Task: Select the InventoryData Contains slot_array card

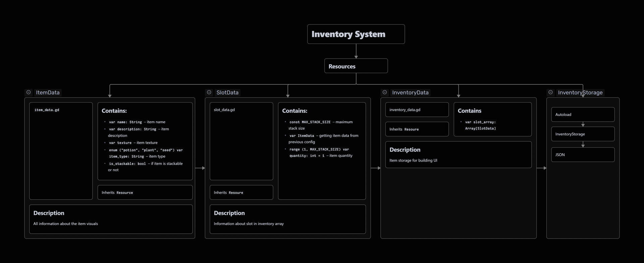Action: click(492, 120)
